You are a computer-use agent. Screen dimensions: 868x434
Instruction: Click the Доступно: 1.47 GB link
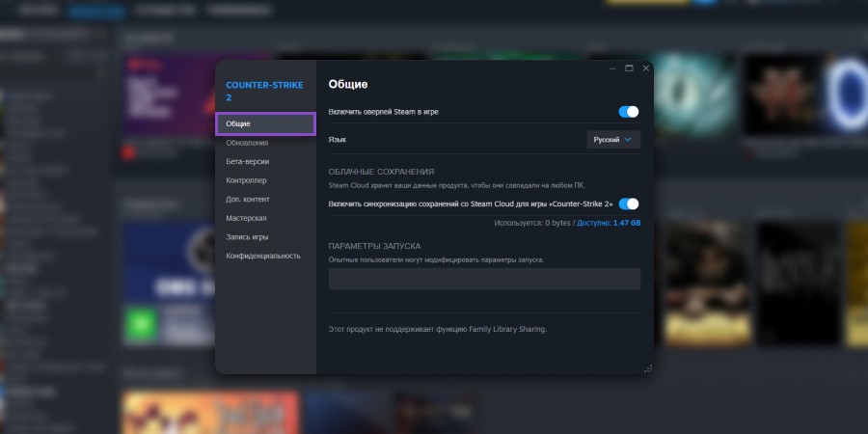(609, 223)
